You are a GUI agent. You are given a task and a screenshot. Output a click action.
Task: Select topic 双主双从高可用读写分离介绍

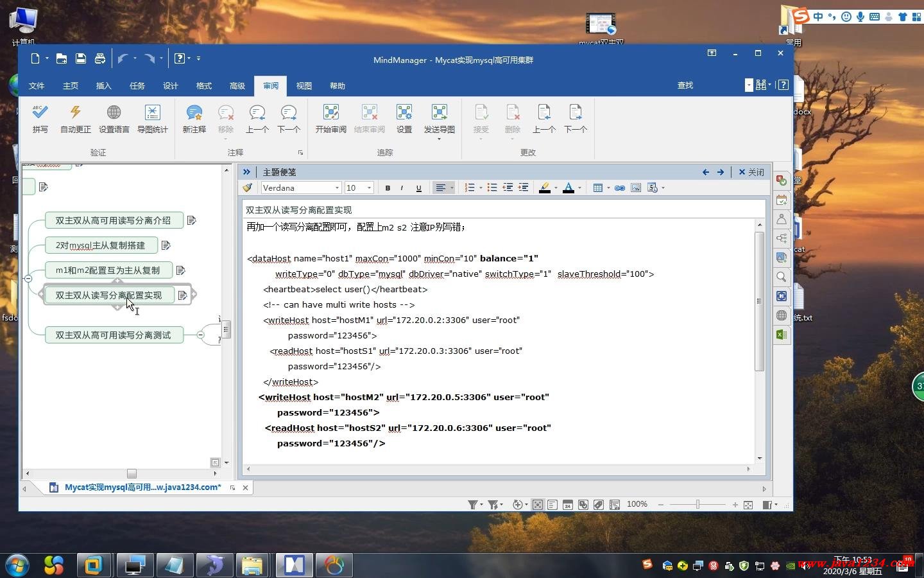[x=114, y=220]
